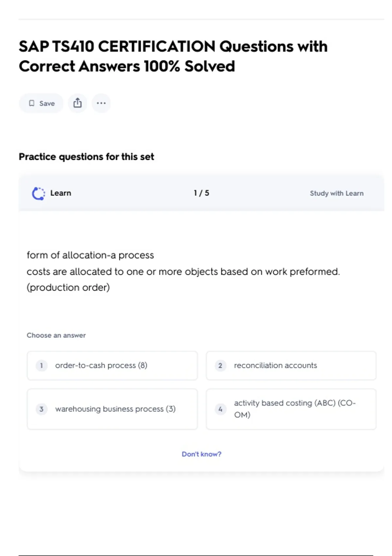Click the bookmark icon inside Save
Viewport: 392px width, 556px height.
coord(32,103)
